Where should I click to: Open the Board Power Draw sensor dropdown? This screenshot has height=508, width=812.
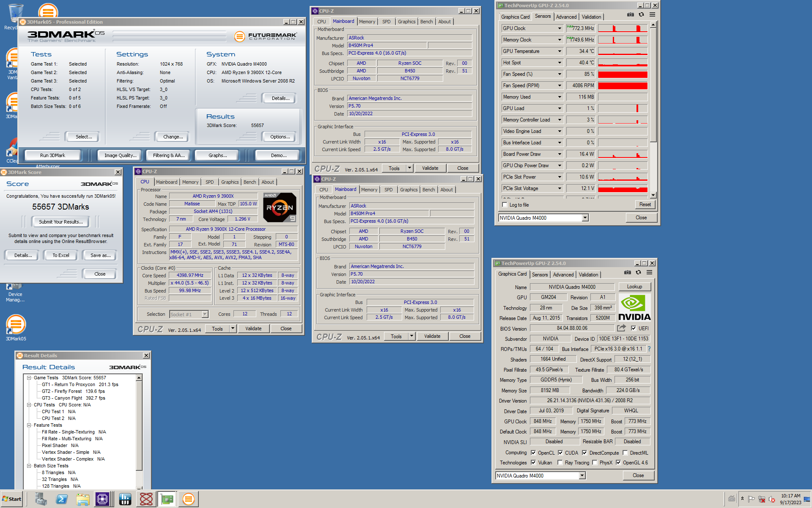coord(560,154)
